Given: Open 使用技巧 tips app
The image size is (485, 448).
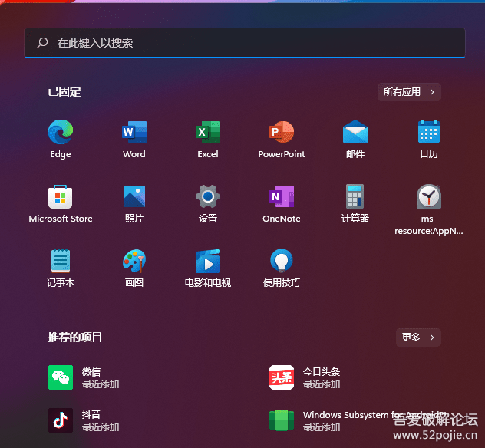Looking at the screenshot, I should (x=282, y=262).
